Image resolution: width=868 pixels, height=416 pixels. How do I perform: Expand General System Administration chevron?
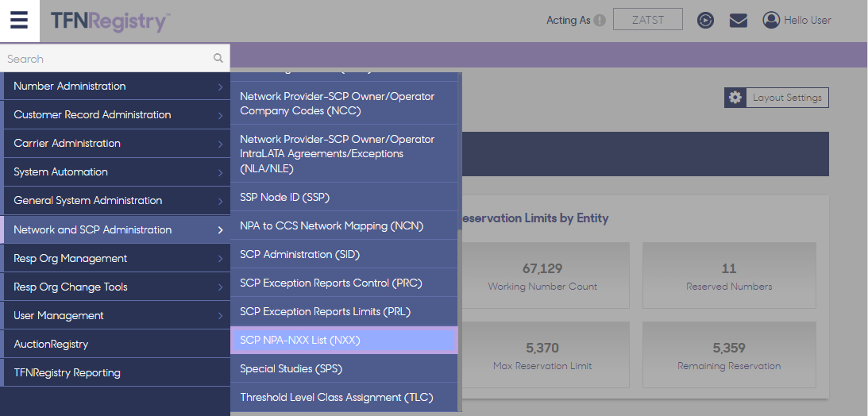pyautogui.click(x=220, y=202)
